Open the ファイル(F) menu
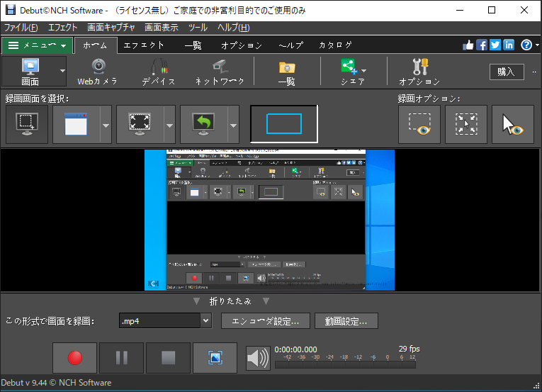542x392 pixels. pos(21,28)
